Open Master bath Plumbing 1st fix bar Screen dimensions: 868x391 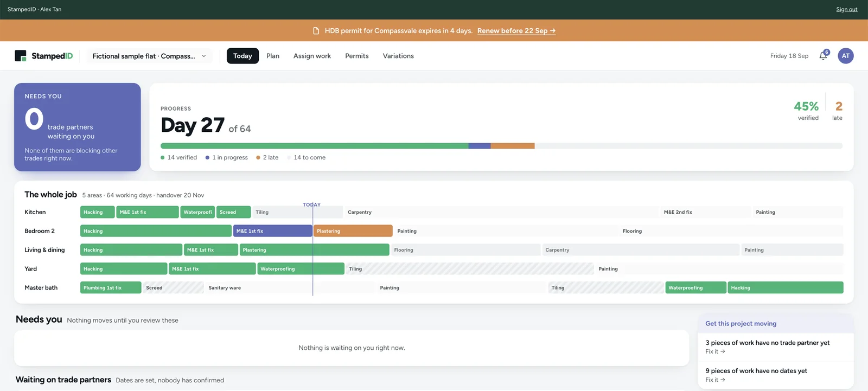(111, 288)
